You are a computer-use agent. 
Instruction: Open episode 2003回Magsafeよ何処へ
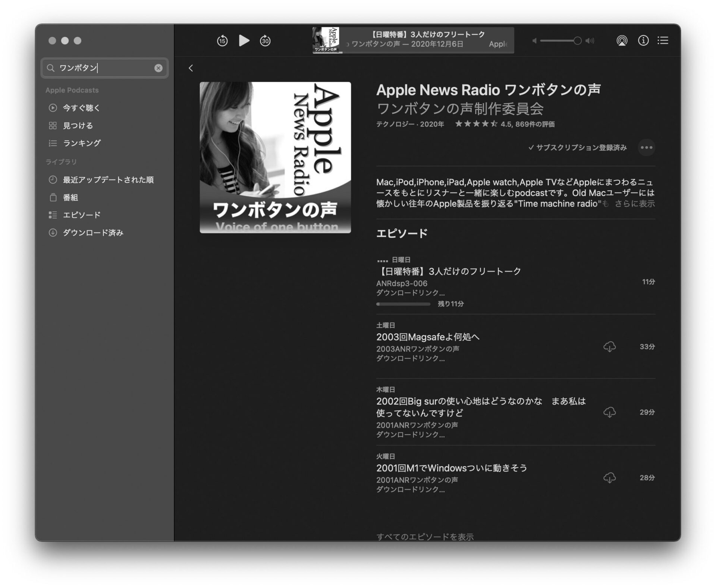tap(428, 337)
